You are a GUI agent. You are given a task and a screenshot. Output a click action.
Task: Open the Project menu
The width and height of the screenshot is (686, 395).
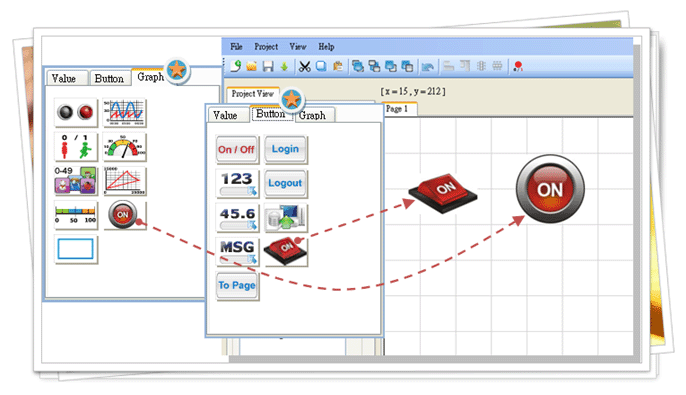pyautogui.click(x=266, y=46)
